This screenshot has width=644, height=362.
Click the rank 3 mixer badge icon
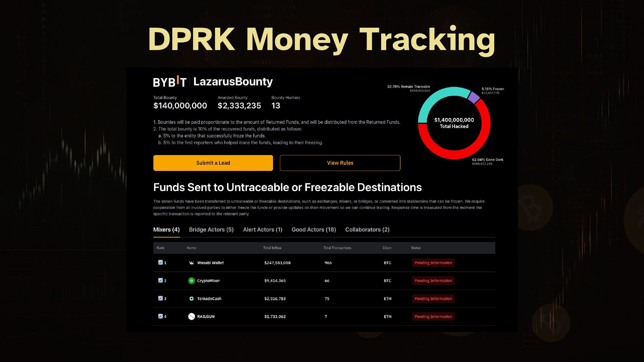(160, 298)
